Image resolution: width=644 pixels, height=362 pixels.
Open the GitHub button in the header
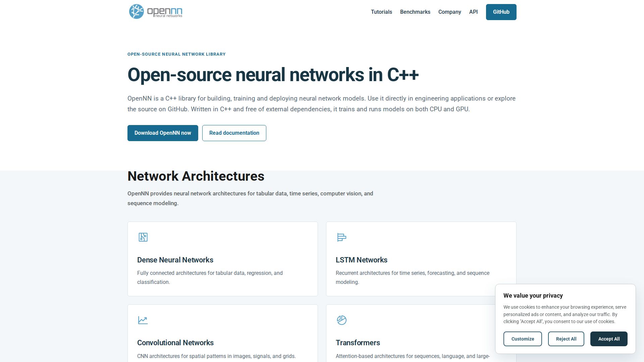pos(501,12)
